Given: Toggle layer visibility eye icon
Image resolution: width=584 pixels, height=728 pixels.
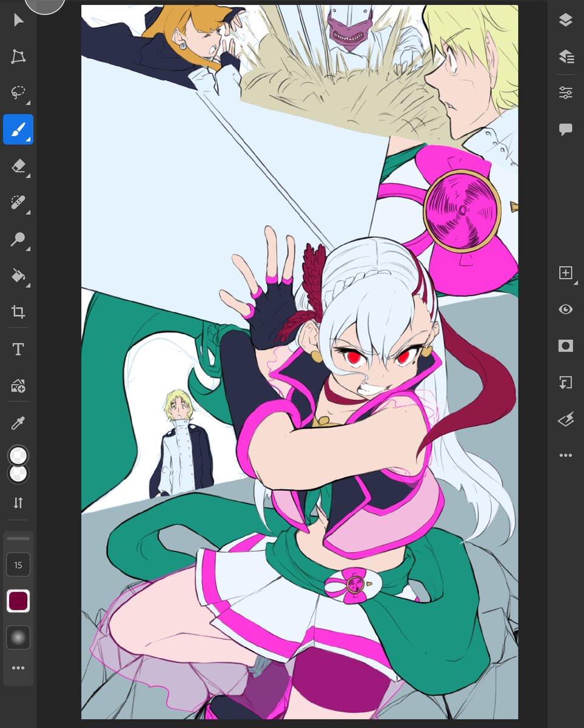Looking at the screenshot, I should click(x=565, y=309).
